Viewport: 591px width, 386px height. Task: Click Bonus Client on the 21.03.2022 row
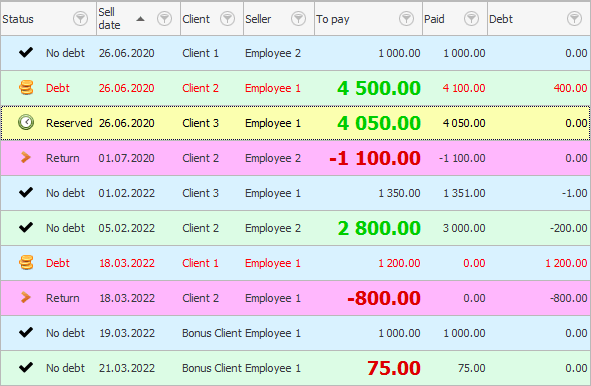pos(212,368)
